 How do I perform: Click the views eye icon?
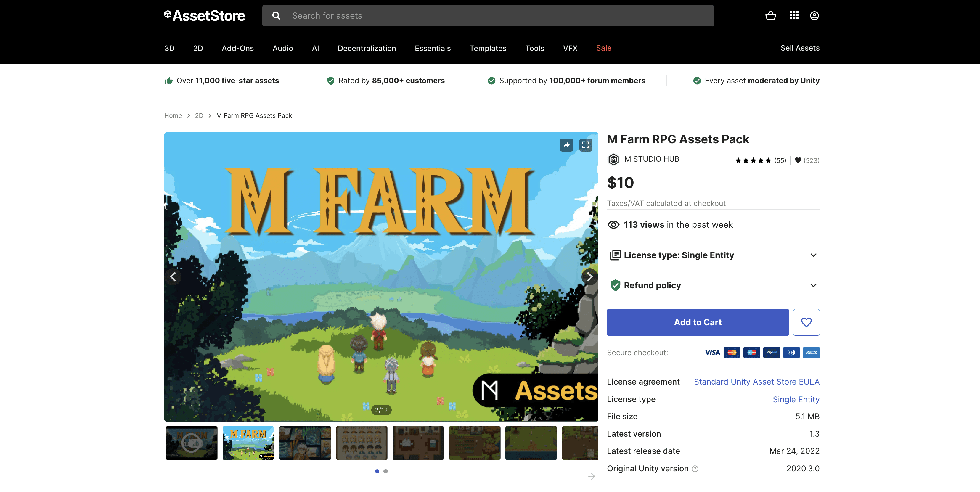pyautogui.click(x=613, y=225)
